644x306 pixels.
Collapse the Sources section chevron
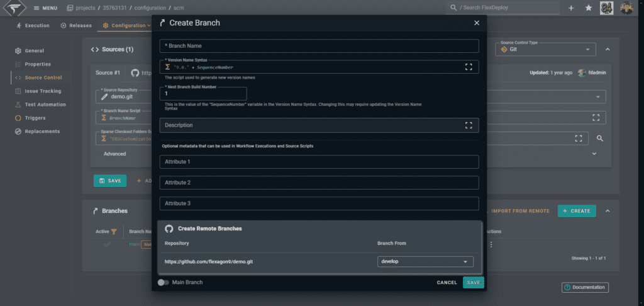pos(608,49)
